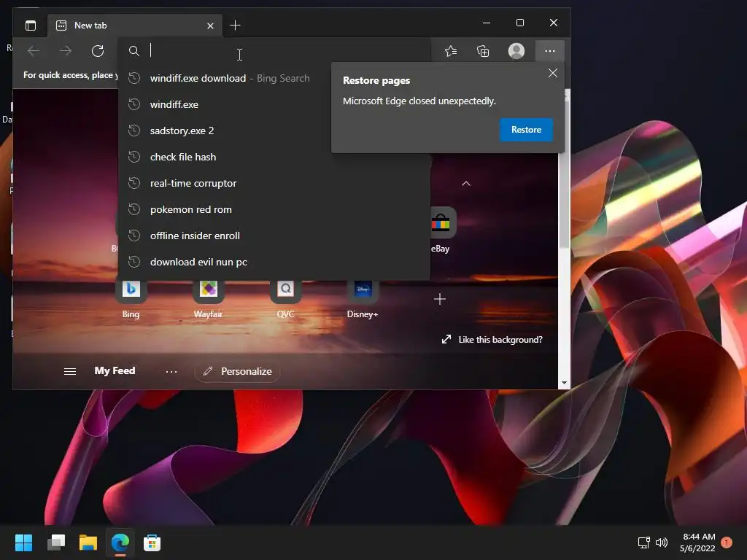Viewport: 747px width, 560px height.
Task: Select 'real-time corruptor' suggestion
Action: pyautogui.click(x=274, y=183)
